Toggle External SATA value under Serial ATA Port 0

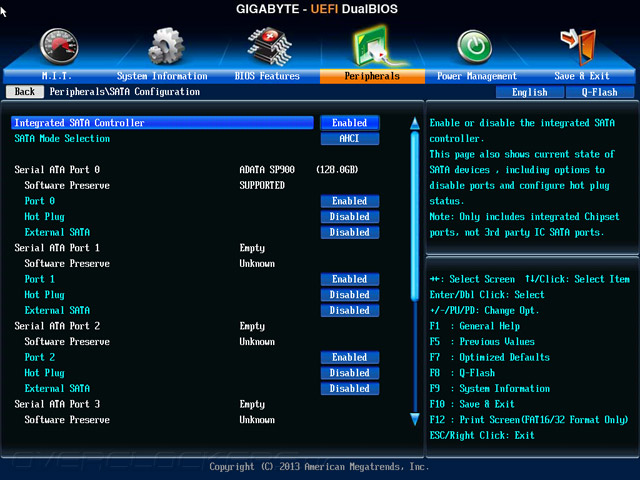click(349, 232)
